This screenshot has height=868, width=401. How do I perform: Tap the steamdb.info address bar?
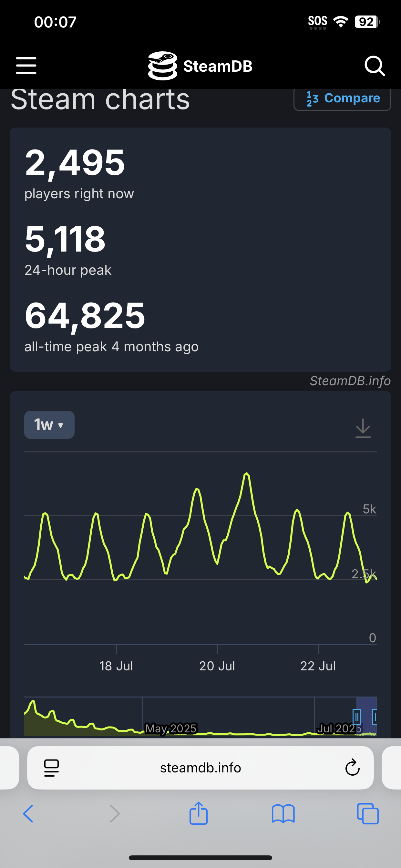pos(200,768)
